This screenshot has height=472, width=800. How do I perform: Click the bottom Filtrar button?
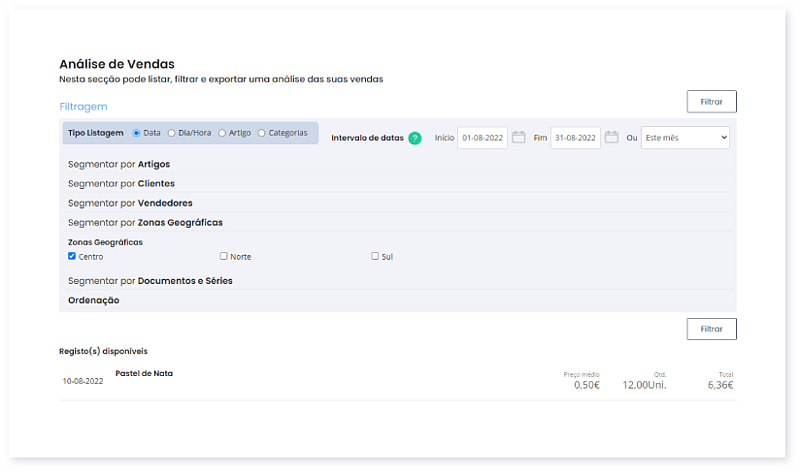[x=711, y=329]
